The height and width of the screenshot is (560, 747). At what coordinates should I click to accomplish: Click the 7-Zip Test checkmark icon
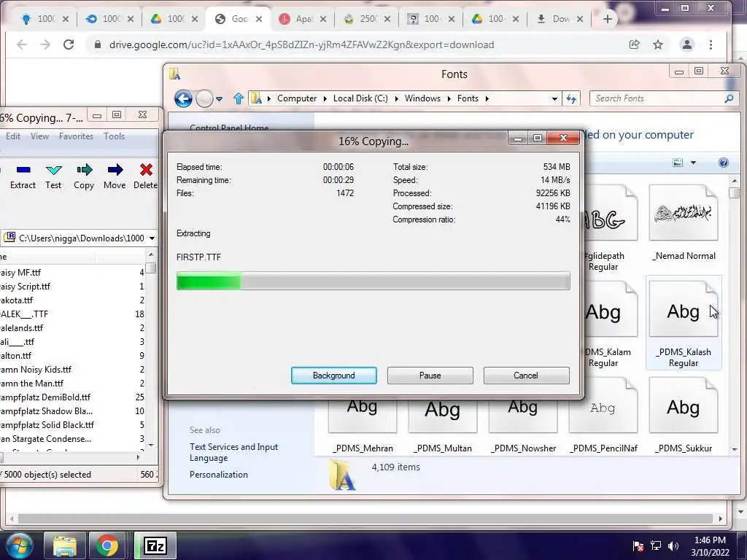(x=53, y=170)
